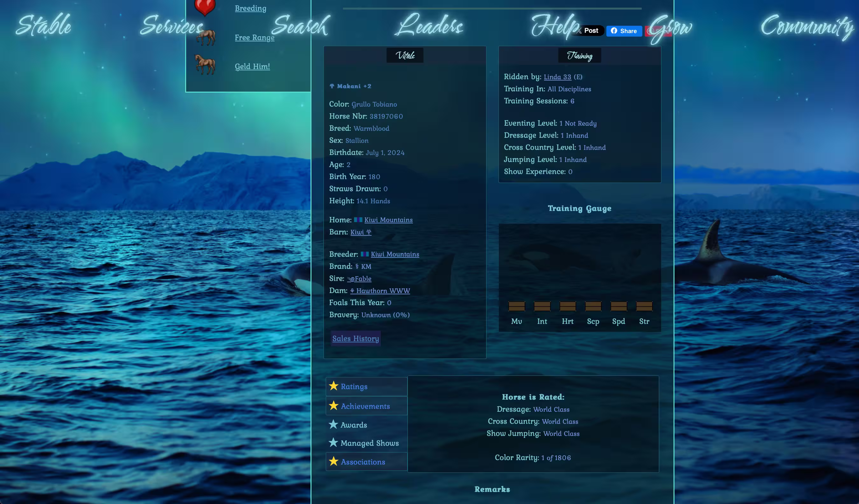This screenshot has width=859, height=504.
Task: Click the horse icon beside Free Range
Action: coord(205,37)
